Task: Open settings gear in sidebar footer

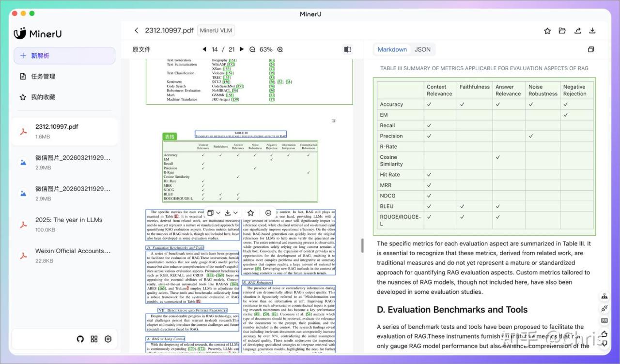Action: [108, 339]
